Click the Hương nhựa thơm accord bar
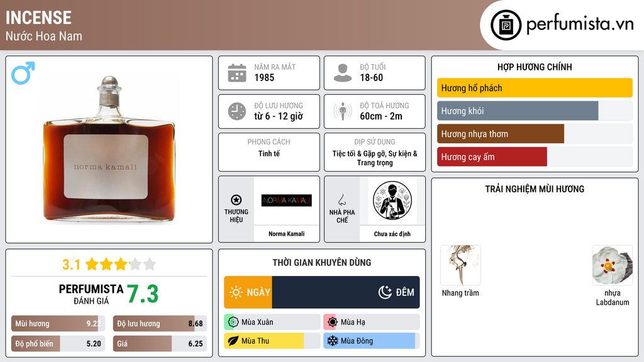 [x=535, y=134]
